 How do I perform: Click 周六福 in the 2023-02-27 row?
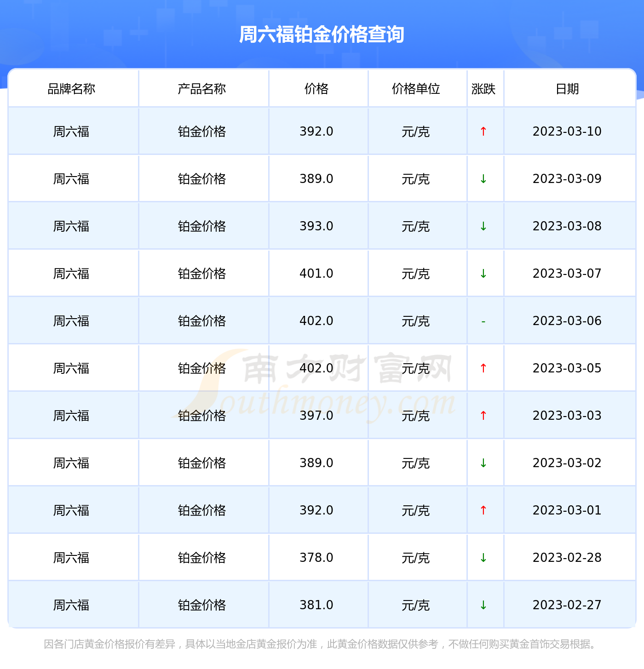pos(71,606)
